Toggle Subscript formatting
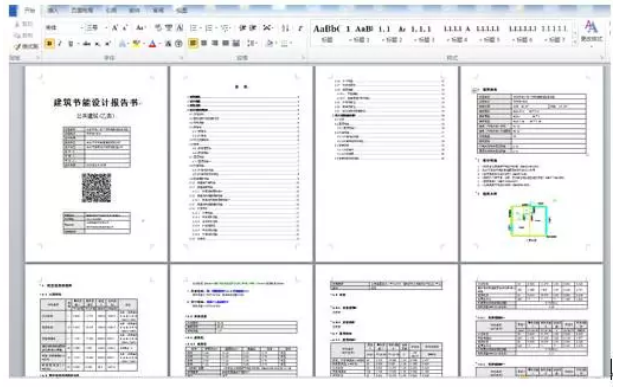Viewport: 622px width, 388px height. [97, 43]
